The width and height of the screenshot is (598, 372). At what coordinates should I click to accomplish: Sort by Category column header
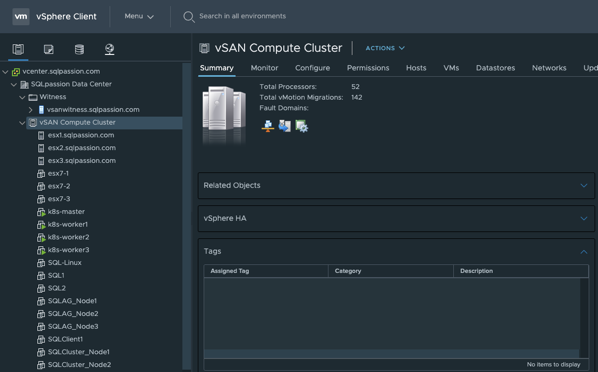pos(391,271)
